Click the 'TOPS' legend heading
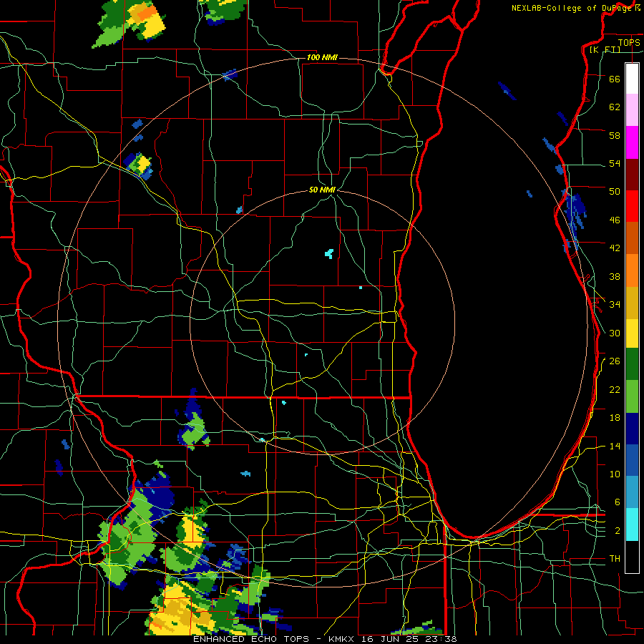 629,42
